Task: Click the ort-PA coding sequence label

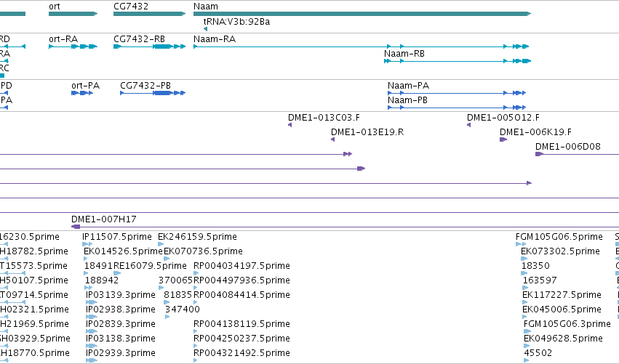Action: click(x=85, y=86)
